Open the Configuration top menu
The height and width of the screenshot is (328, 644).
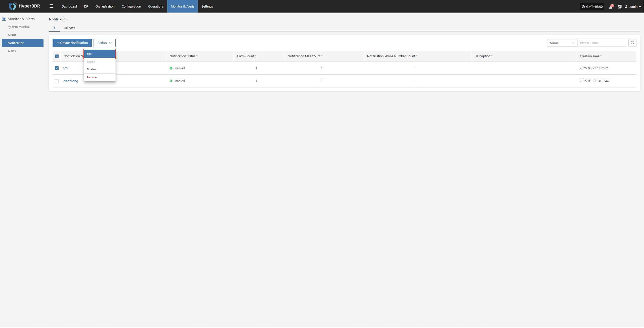pyautogui.click(x=131, y=6)
